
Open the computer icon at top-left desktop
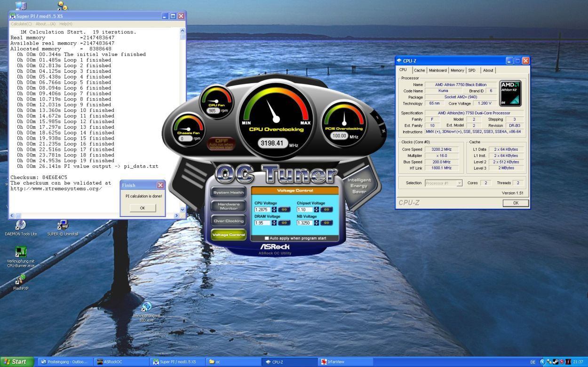pos(21,6)
